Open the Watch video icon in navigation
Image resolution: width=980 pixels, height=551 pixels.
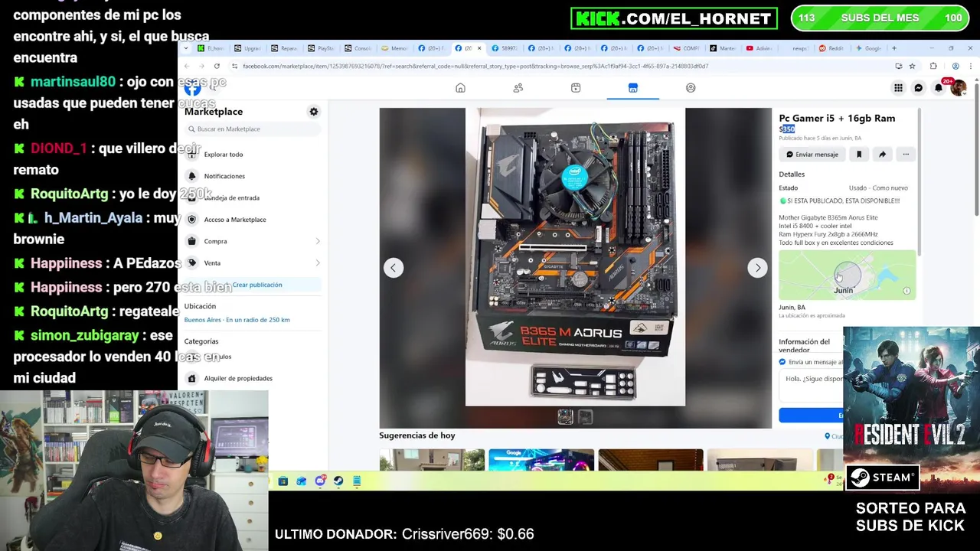(576, 88)
